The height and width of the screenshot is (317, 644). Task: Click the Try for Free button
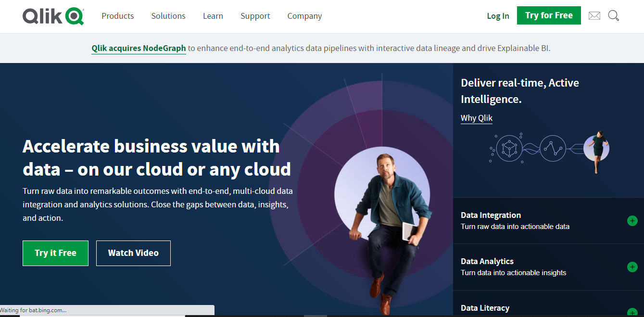click(x=549, y=15)
